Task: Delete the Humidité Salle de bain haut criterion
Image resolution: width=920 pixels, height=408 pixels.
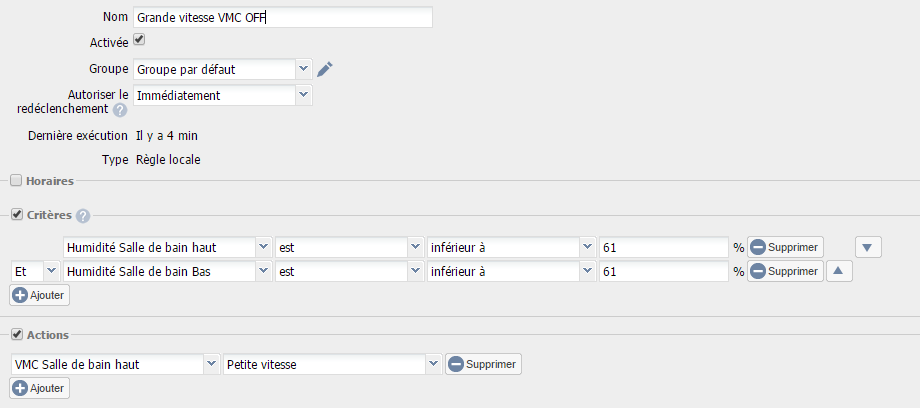Action: click(785, 248)
